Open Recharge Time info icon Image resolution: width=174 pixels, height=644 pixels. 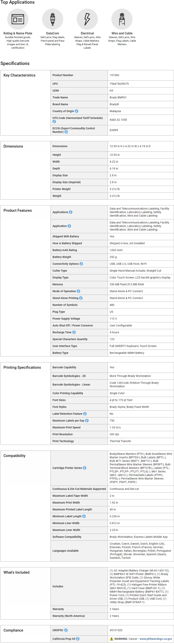[x=74, y=332]
